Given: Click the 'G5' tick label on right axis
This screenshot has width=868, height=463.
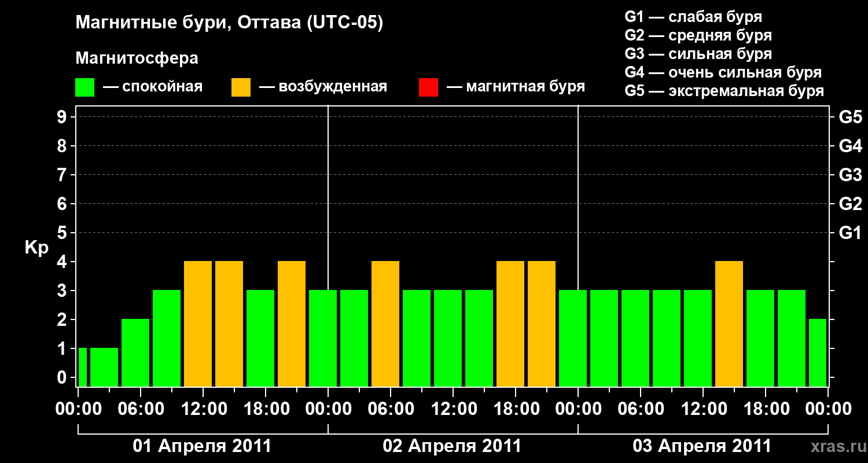Looking at the screenshot, I should (851, 117).
